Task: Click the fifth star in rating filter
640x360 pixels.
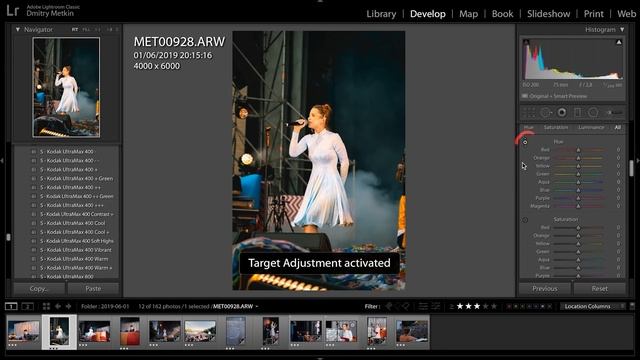Action: (494, 306)
